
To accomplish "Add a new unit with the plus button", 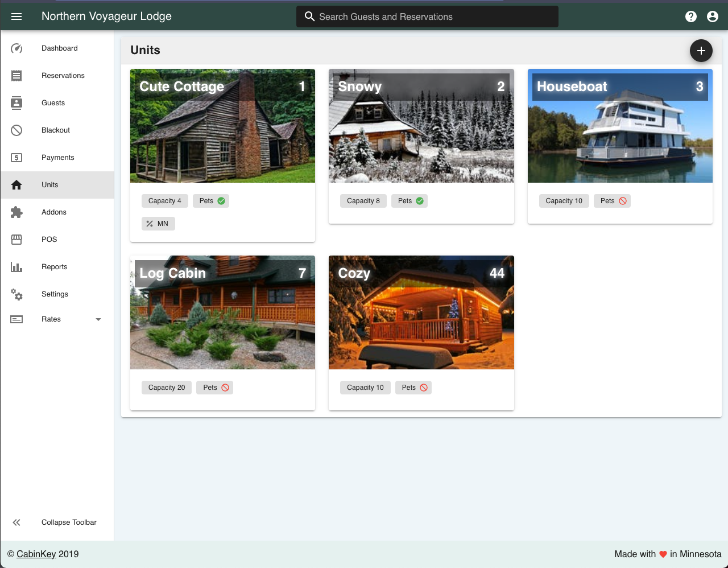I will pos(701,51).
